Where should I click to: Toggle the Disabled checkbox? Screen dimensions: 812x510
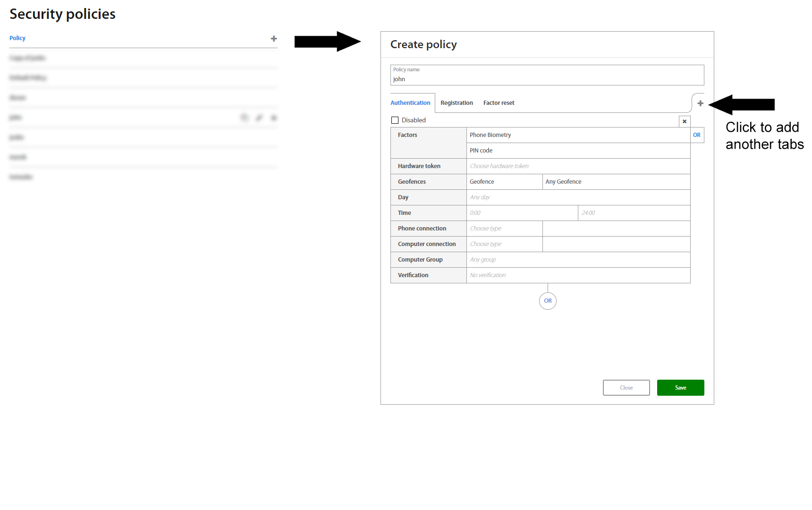pyautogui.click(x=395, y=120)
